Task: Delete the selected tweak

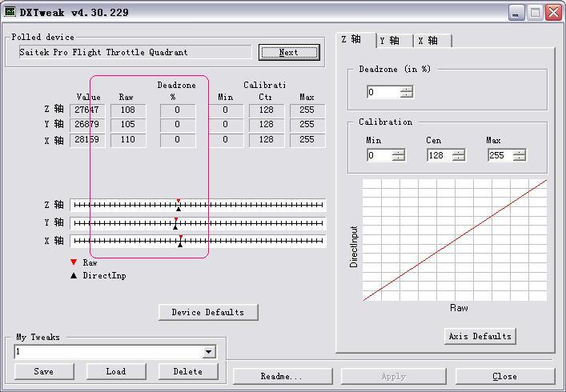Action: [188, 371]
